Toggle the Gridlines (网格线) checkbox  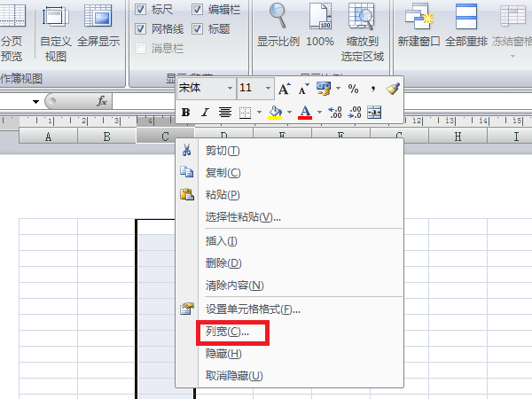tap(140, 29)
